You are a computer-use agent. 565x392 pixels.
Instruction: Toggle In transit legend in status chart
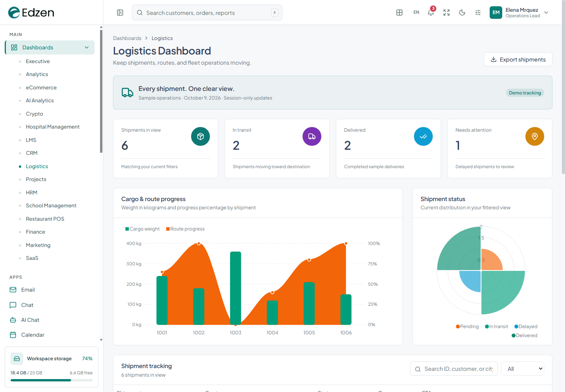click(x=496, y=327)
